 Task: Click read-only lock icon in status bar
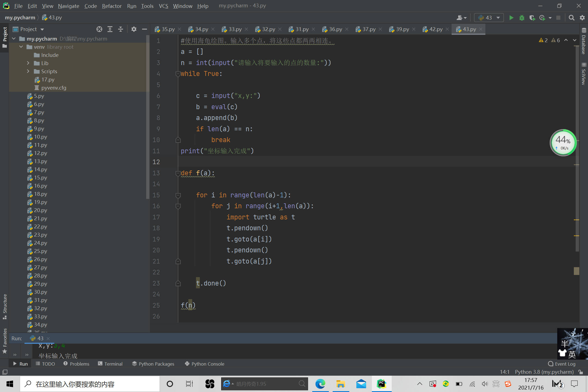coord(581,372)
